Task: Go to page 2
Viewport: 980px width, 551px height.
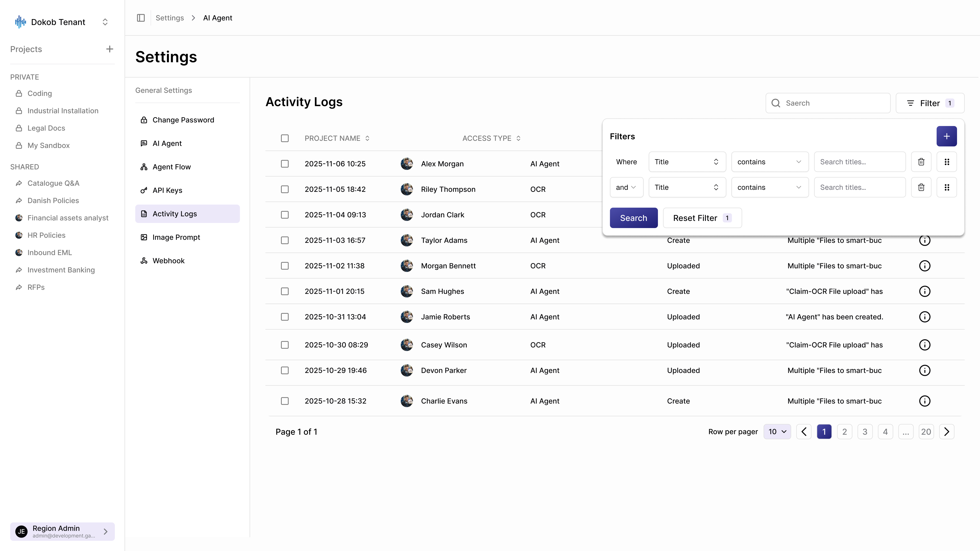Action: click(x=844, y=432)
